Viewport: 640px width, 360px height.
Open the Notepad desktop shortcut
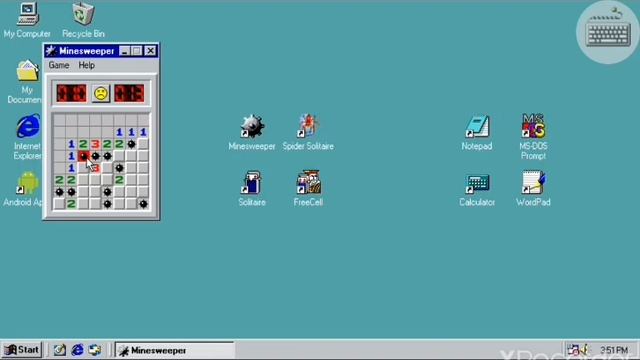point(477,132)
